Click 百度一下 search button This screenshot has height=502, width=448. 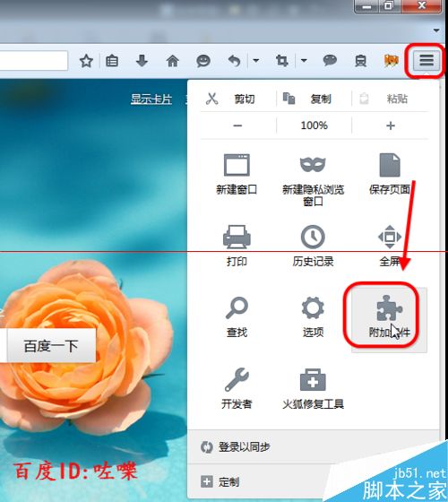point(51,345)
